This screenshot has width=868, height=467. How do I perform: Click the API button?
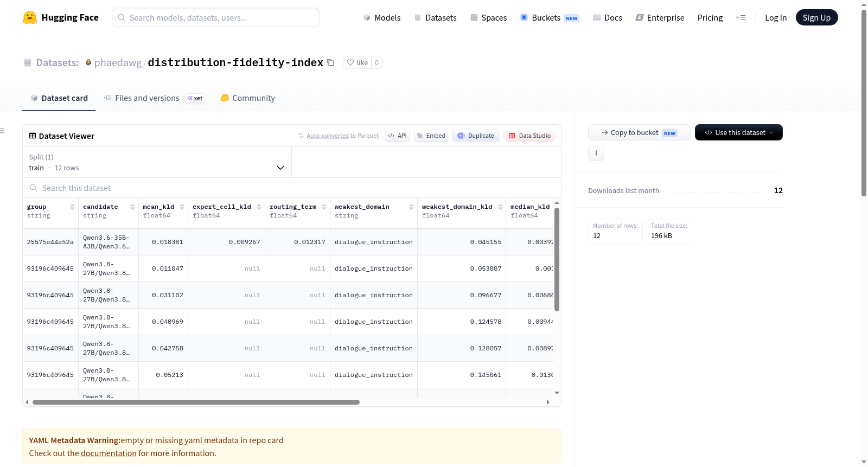(x=397, y=136)
